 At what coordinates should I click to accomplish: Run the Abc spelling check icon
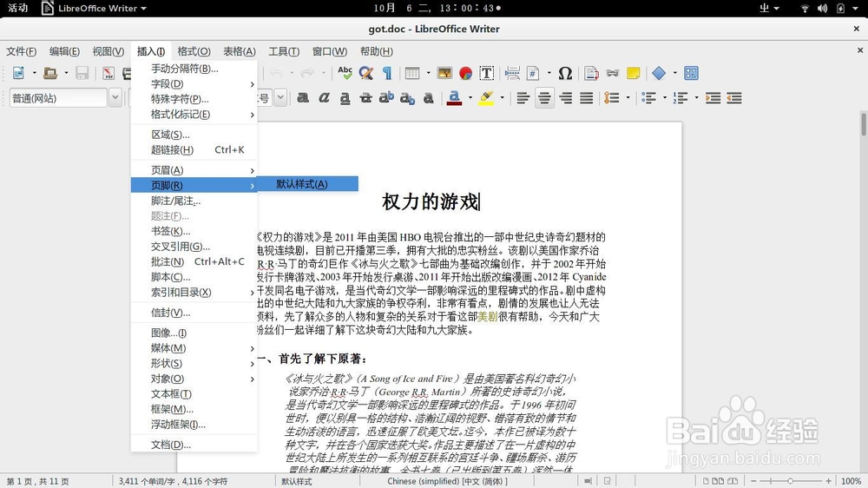click(345, 73)
